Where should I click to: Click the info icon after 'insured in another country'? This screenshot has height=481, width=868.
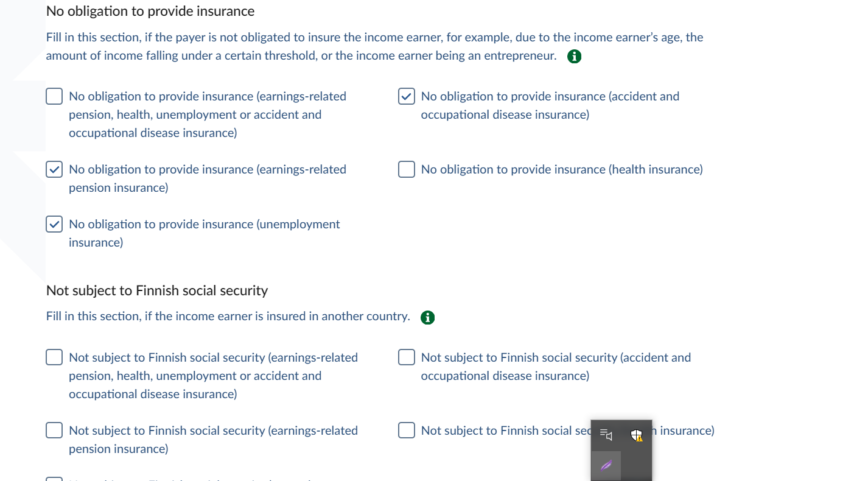pos(428,317)
